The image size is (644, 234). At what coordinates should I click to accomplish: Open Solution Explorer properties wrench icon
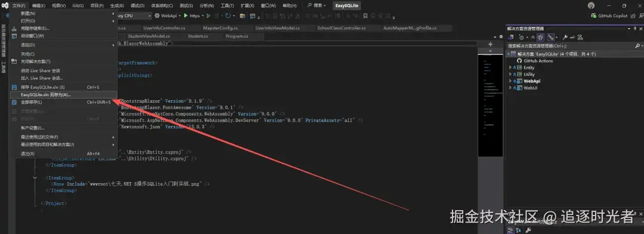565,37
